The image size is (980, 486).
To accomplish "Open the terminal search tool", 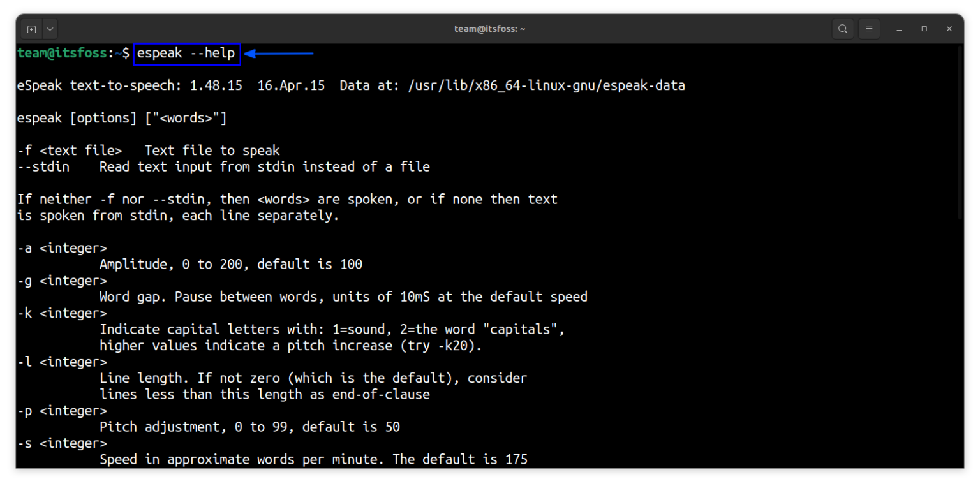I will tap(843, 29).
